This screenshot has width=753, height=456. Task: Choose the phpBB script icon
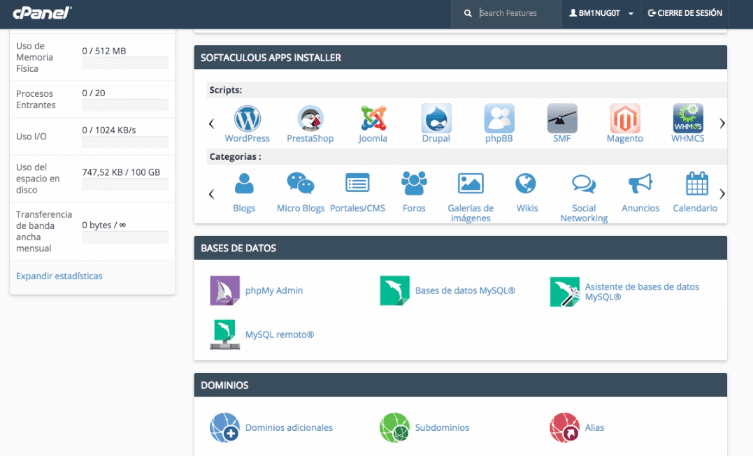coord(499,119)
